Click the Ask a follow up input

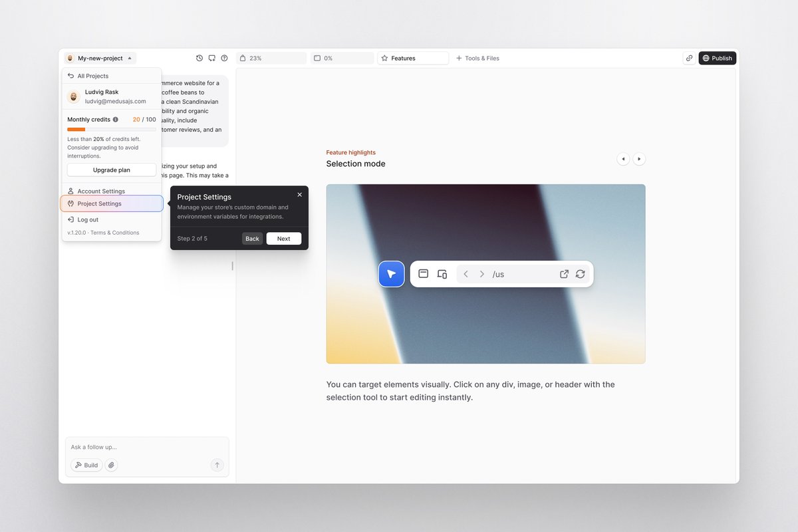147,447
